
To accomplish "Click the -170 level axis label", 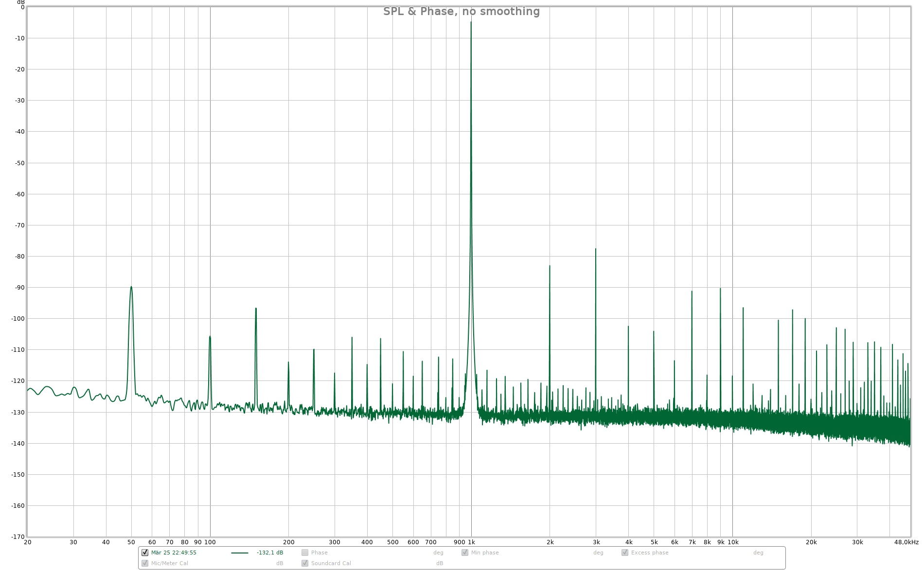I will tap(18, 536).
